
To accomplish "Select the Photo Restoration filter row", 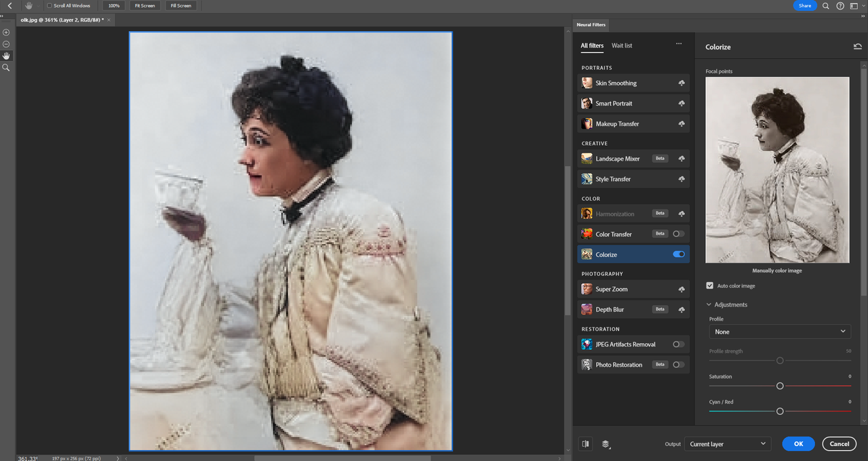I will pos(633,365).
